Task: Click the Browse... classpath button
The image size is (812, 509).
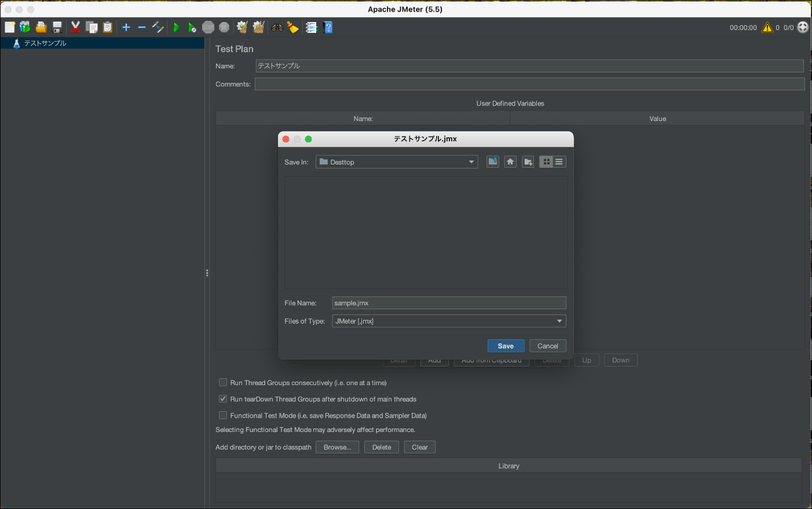Action: [337, 447]
